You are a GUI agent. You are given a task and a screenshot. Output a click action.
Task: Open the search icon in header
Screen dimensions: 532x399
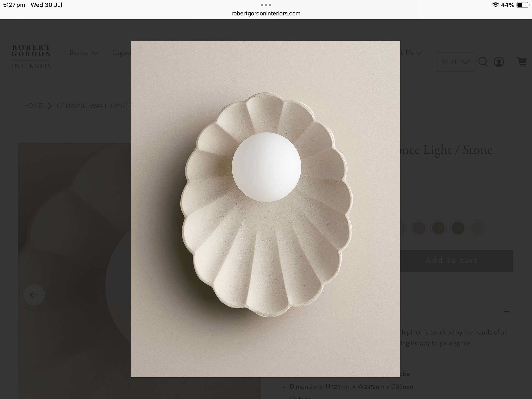click(483, 62)
